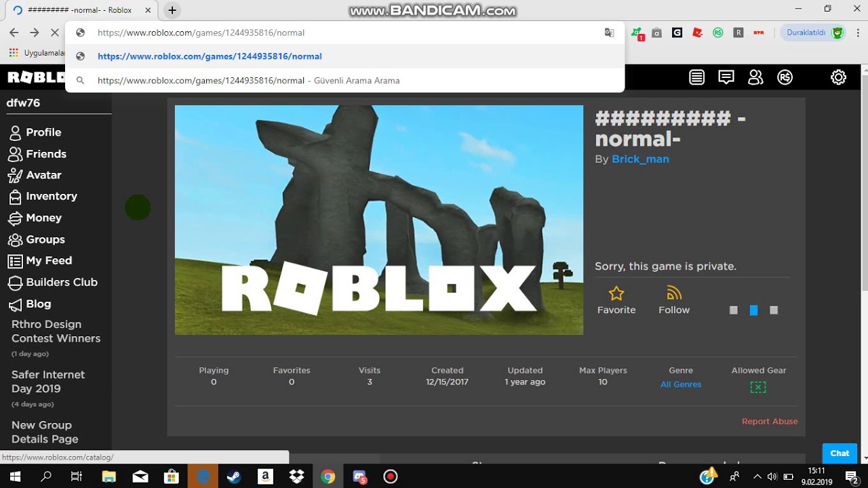Click the Follow feed icon

pyautogui.click(x=674, y=293)
